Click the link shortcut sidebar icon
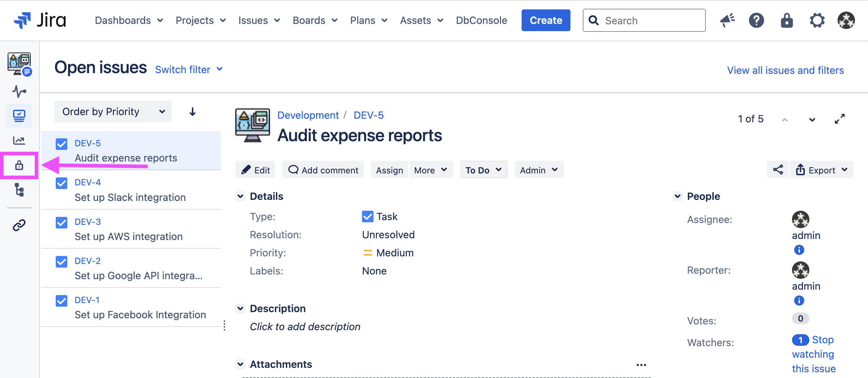The height and width of the screenshot is (378, 868). click(19, 225)
